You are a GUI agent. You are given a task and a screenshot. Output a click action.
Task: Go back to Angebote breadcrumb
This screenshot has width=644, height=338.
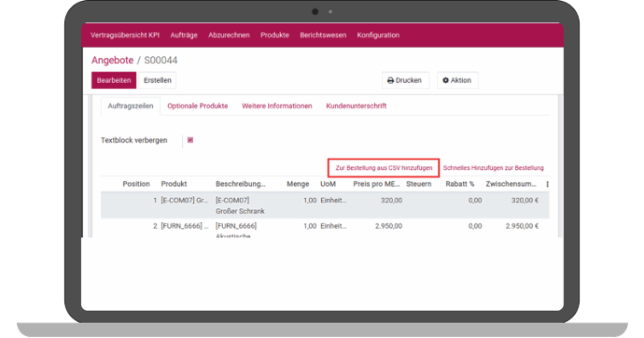pyautogui.click(x=112, y=60)
